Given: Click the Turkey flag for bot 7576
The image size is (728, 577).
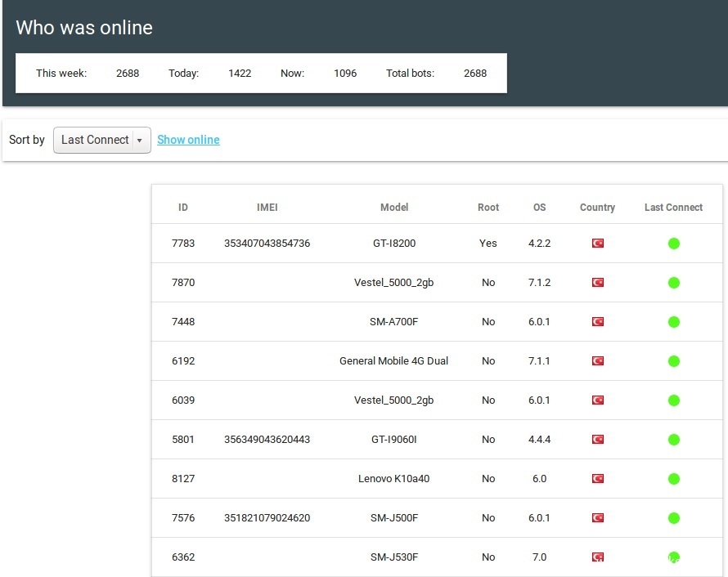Looking at the screenshot, I should tap(598, 517).
